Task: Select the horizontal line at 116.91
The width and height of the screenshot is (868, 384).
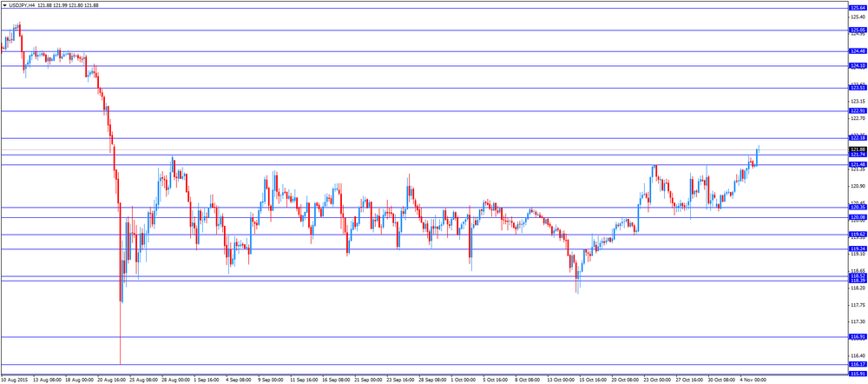Action: (424, 336)
